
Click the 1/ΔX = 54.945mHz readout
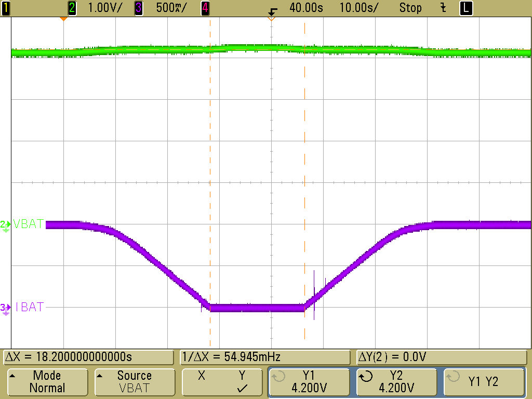point(264,357)
